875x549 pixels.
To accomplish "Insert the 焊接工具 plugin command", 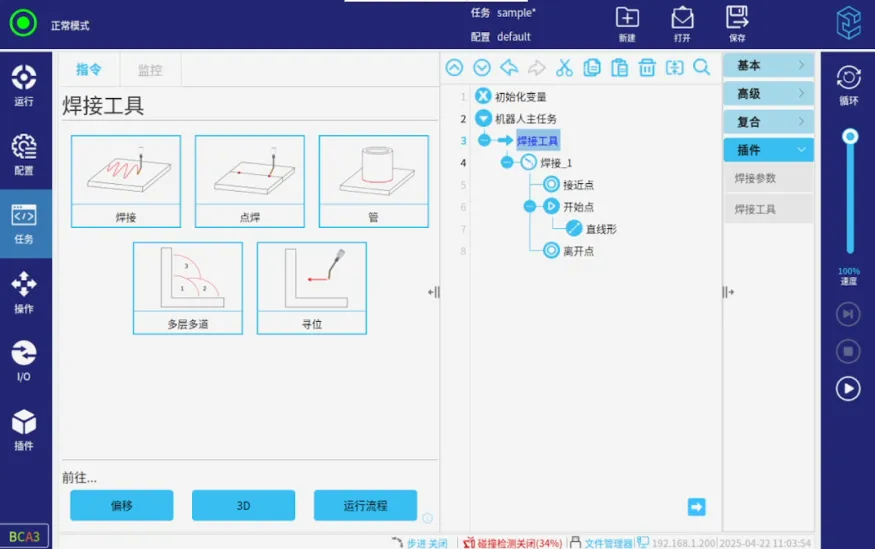I will pos(768,209).
